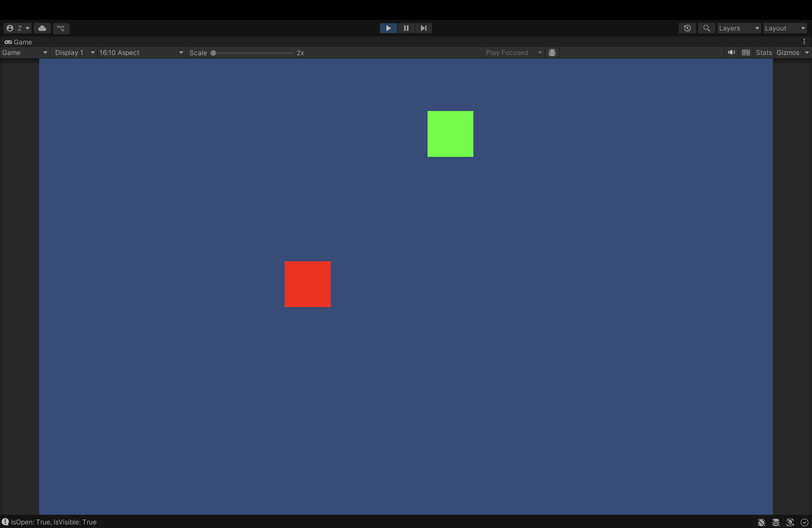Open Undo History clock icon
The image size is (812, 528).
(x=687, y=28)
